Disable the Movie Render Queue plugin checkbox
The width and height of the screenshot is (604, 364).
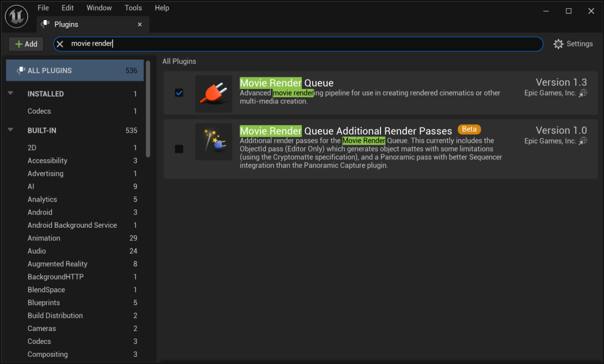(x=179, y=93)
